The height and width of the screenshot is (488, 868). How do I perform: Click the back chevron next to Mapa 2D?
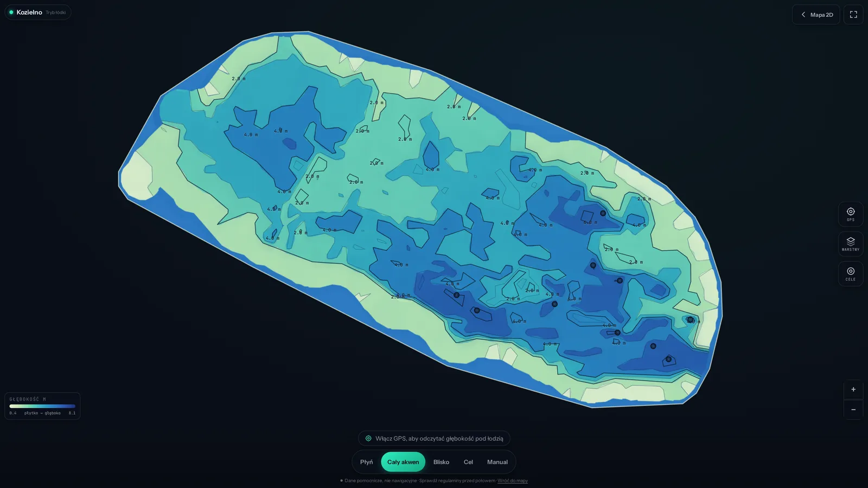(x=803, y=15)
